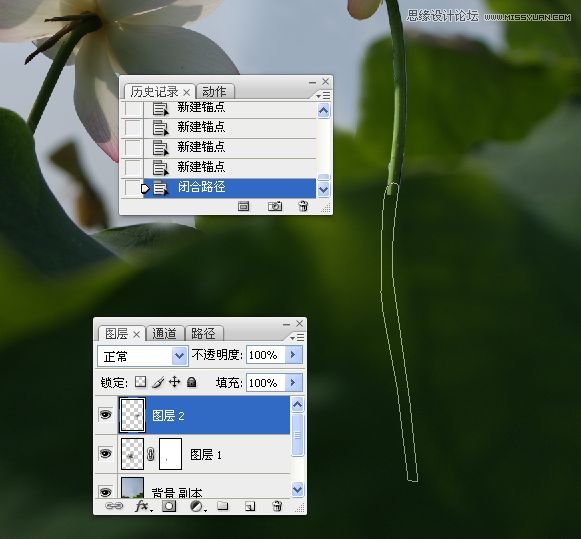This screenshot has height=539, width=581.
Task: Lock position move icon
Action: [175, 382]
